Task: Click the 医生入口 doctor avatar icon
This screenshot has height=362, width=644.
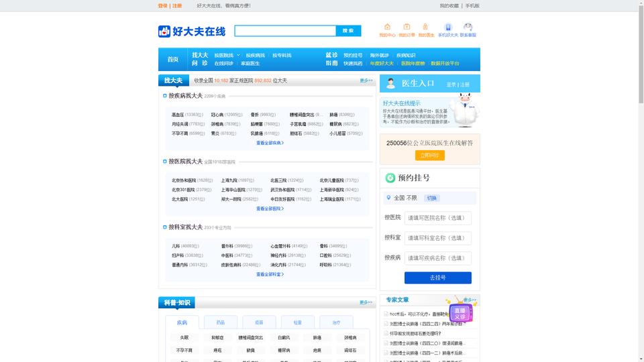Action: click(x=390, y=84)
